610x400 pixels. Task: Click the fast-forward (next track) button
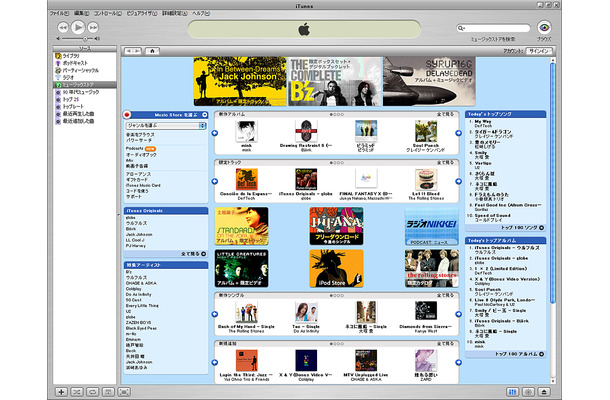(x=93, y=27)
